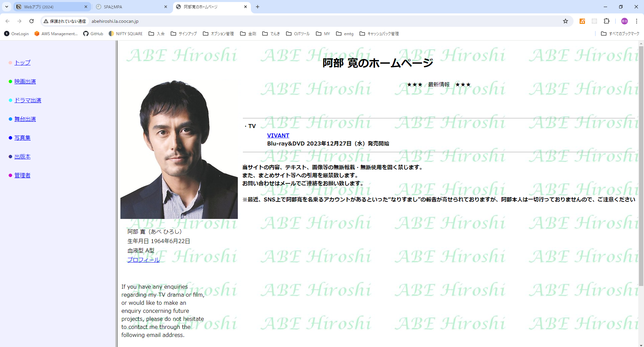The height and width of the screenshot is (347, 644).
Task: Open the Chrome three-dot menu
Action: [637, 21]
